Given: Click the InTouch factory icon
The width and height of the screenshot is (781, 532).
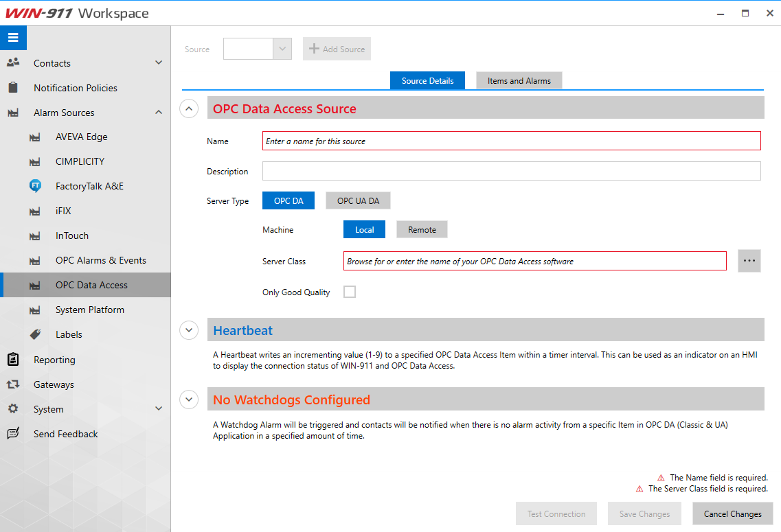Looking at the screenshot, I should pyautogui.click(x=35, y=236).
